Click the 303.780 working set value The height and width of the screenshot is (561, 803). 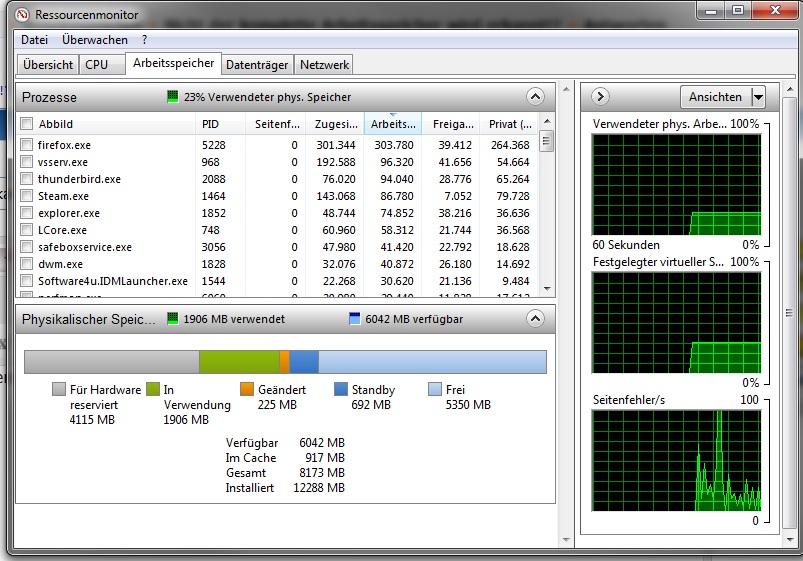coord(393,145)
